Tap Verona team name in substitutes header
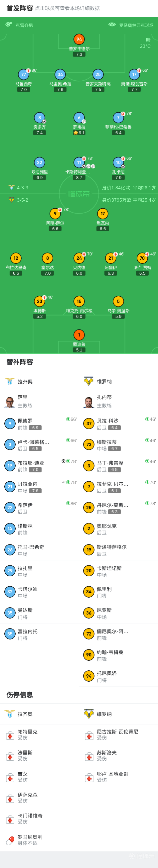This screenshot has width=158, height=868. click(104, 381)
